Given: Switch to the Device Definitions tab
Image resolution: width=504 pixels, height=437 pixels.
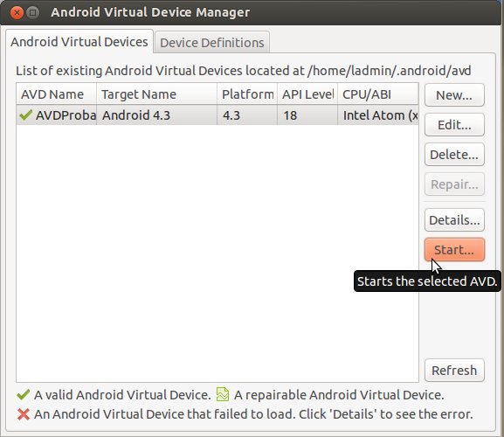Looking at the screenshot, I should coord(212,43).
